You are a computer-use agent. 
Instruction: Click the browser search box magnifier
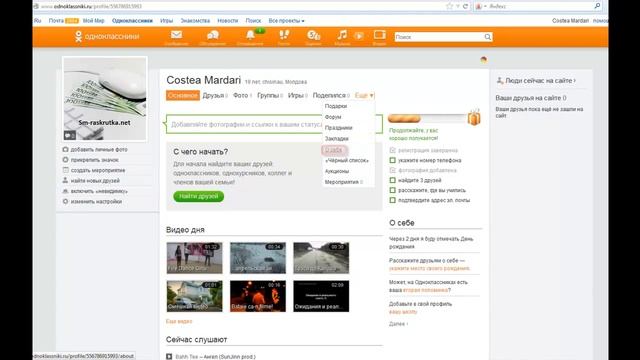pyautogui.click(x=597, y=6)
